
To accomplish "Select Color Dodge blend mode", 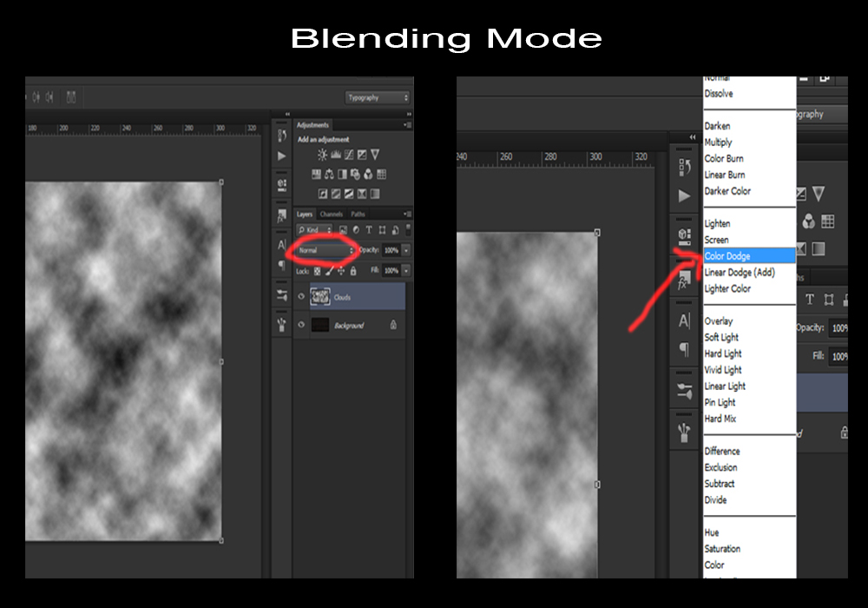I will pos(750,256).
